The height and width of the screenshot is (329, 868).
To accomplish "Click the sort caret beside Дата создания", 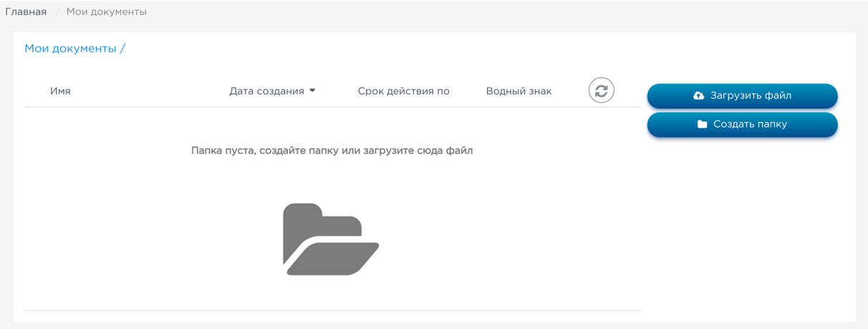I will coord(312,91).
